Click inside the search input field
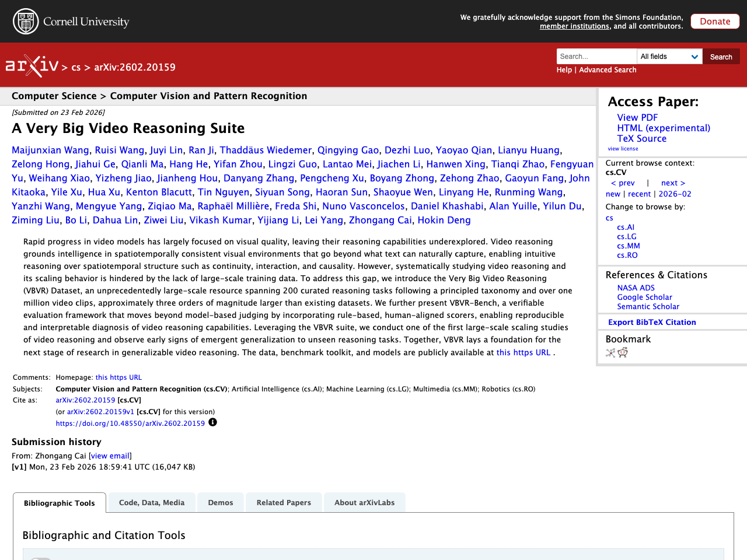The width and height of the screenshot is (747, 560). click(596, 56)
